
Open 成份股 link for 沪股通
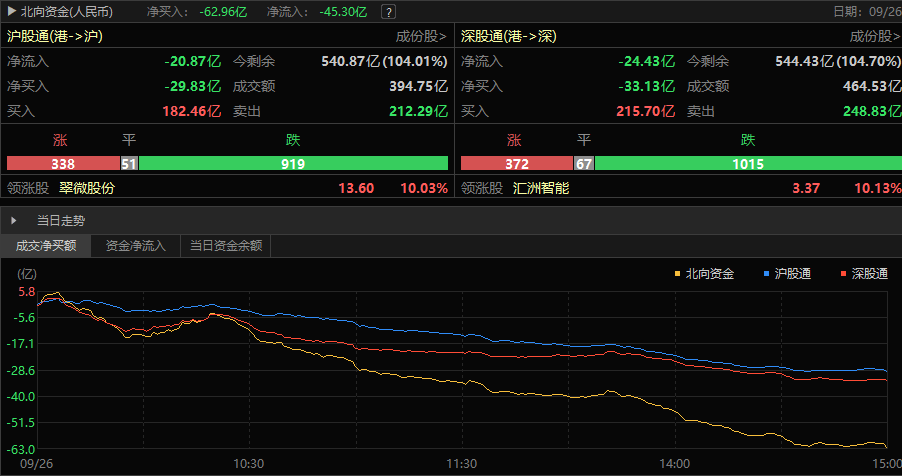tap(422, 36)
